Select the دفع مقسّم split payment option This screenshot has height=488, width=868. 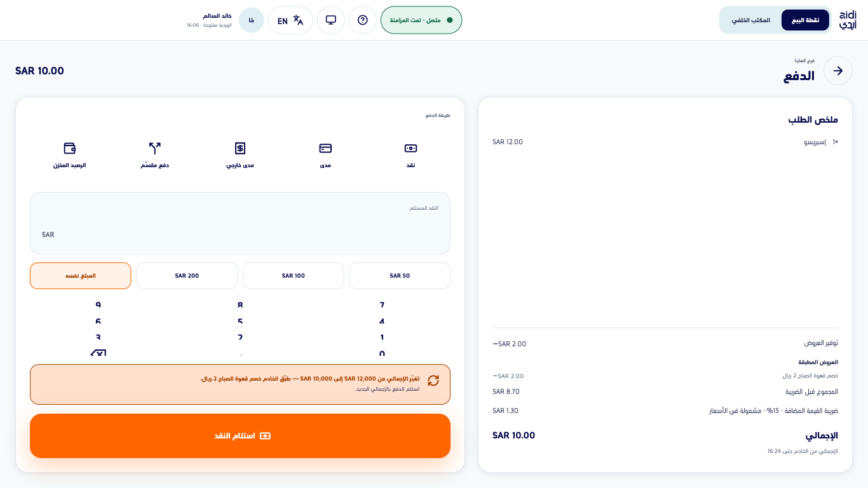(x=155, y=155)
